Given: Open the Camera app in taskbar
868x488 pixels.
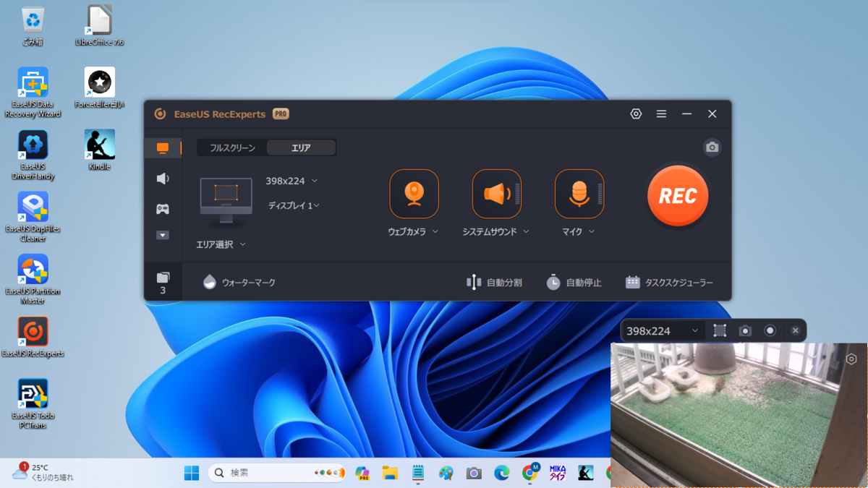Looking at the screenshot, I should pos(474,473).
